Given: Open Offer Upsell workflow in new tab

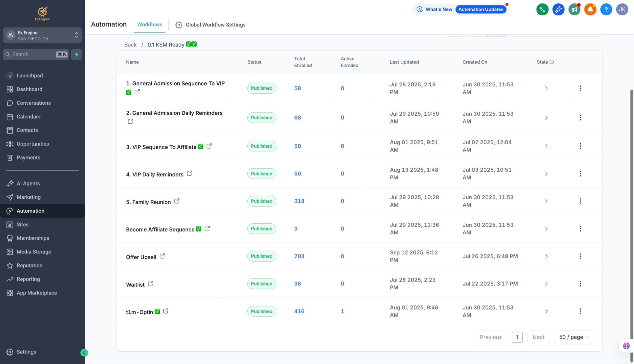Looking at the screenshot, I should (x=162, y=256).
